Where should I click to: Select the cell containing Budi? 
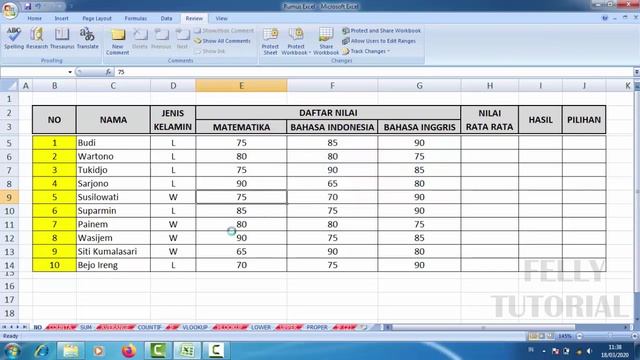(113, 142)
